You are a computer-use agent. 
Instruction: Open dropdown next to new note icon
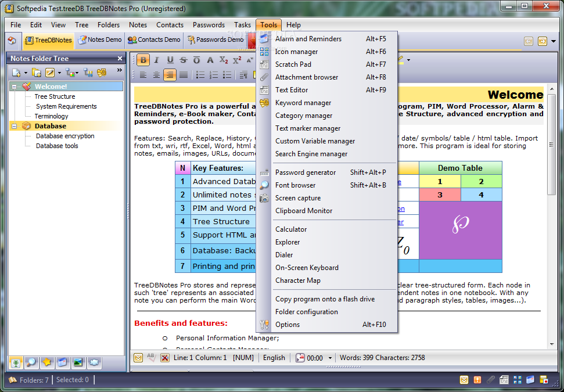(26, 73)
